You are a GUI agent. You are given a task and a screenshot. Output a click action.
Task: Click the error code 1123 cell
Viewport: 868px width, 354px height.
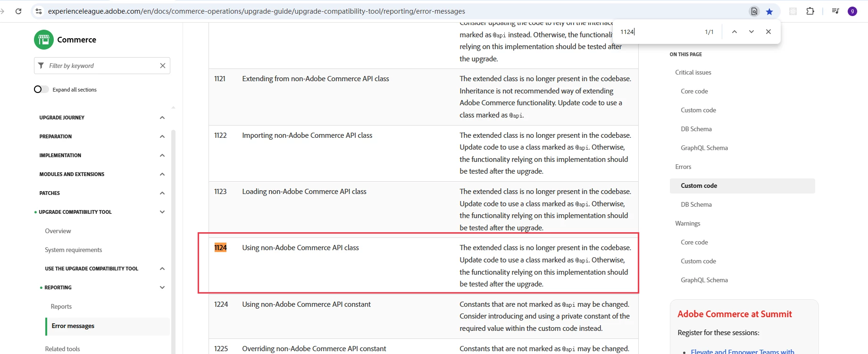pyautogui.click(x=220, y=192)
